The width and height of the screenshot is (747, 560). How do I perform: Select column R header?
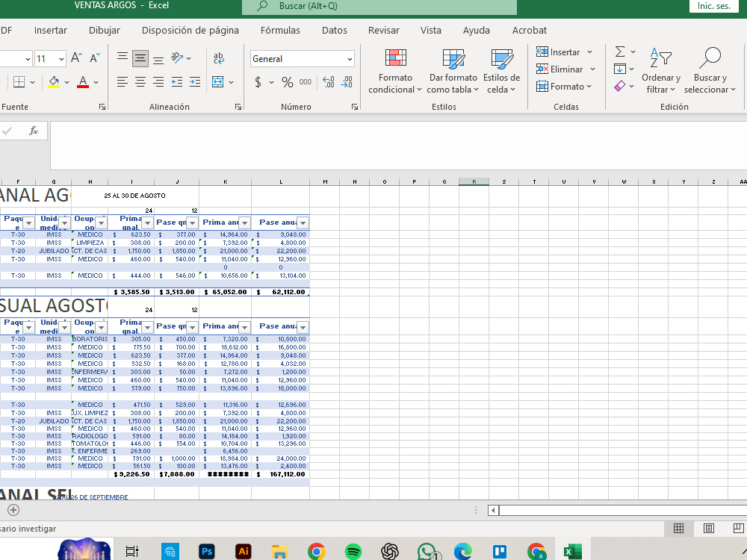point(474,181)
